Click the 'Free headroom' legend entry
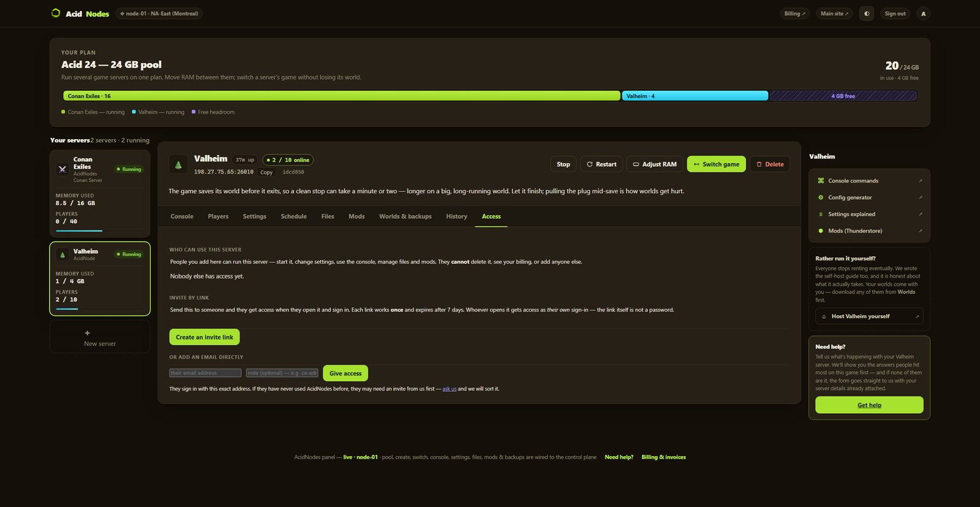980x507 pixels. click(x=213, y=112)
